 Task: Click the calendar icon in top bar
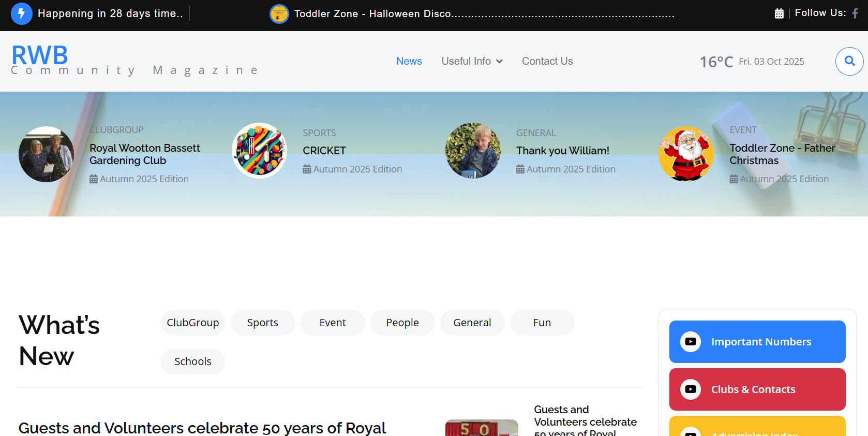click(779, 13)
